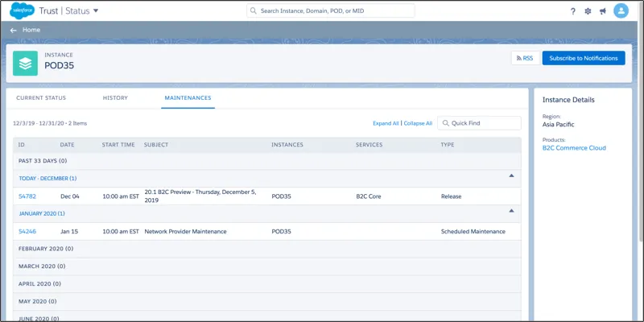Click the RSS feed button
This screenshot has height=322, width=644.
point(526,58)
